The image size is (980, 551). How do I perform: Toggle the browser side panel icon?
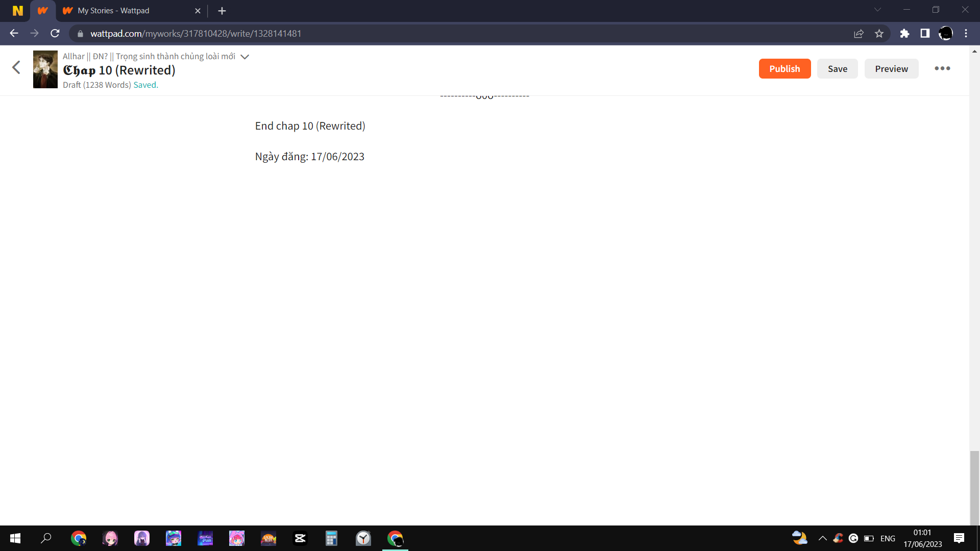[x=925, y=34]
